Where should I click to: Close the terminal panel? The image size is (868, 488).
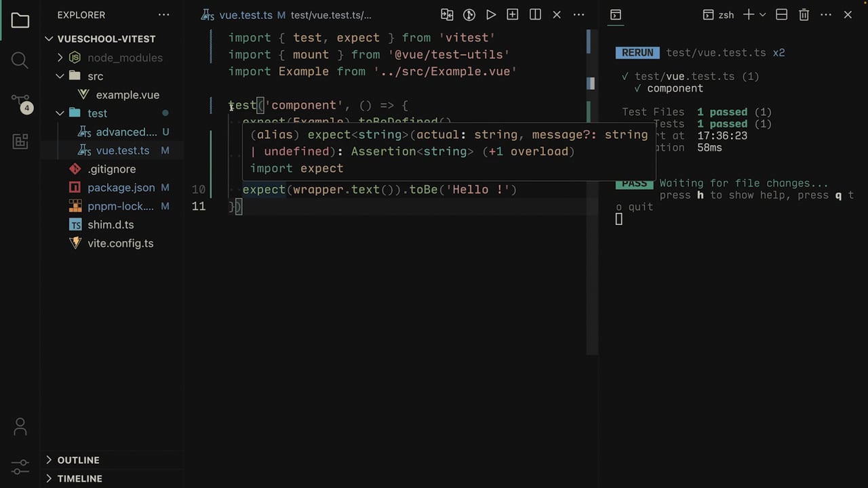(x=848, y=15)
